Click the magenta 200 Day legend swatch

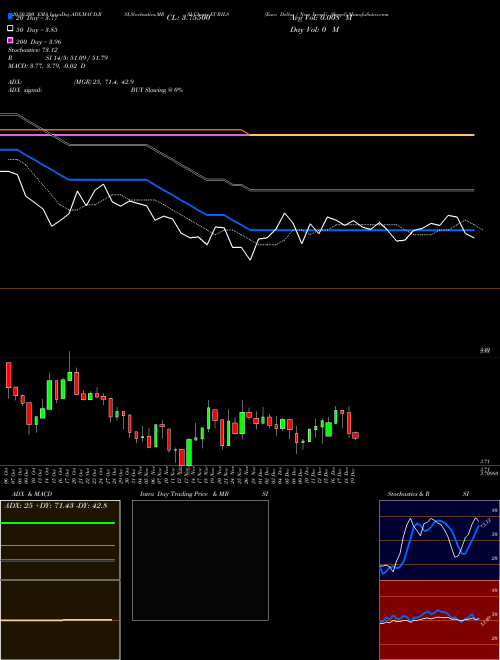[10, 40]
